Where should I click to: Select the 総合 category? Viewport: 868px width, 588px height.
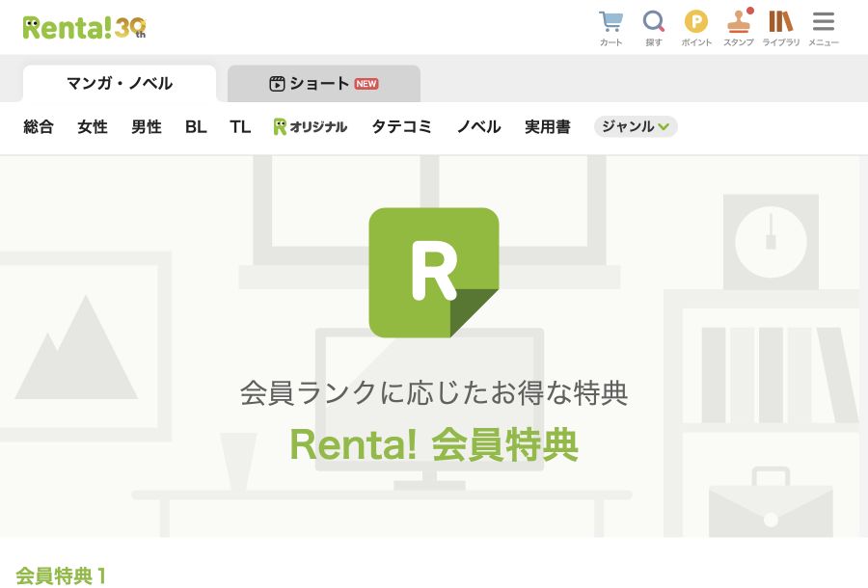click(x=39, y=126)
